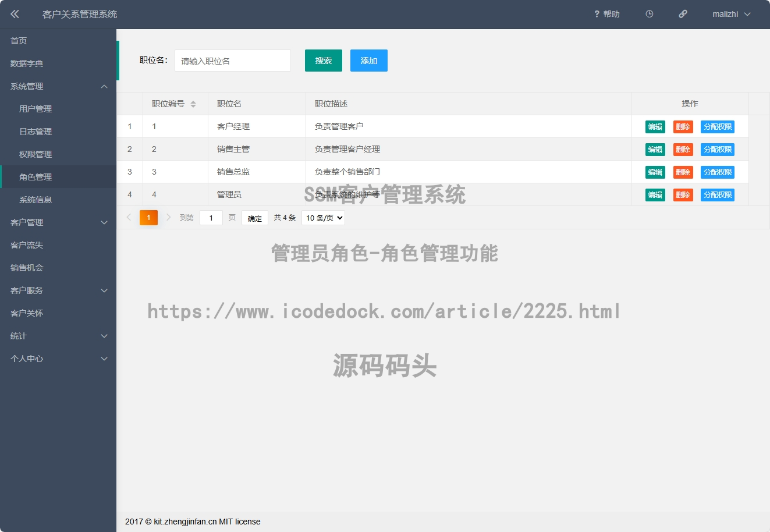This screenshot has height=532, width=770.
Task: Expand 个人中心 menu section
Action: tap(58, 359)
